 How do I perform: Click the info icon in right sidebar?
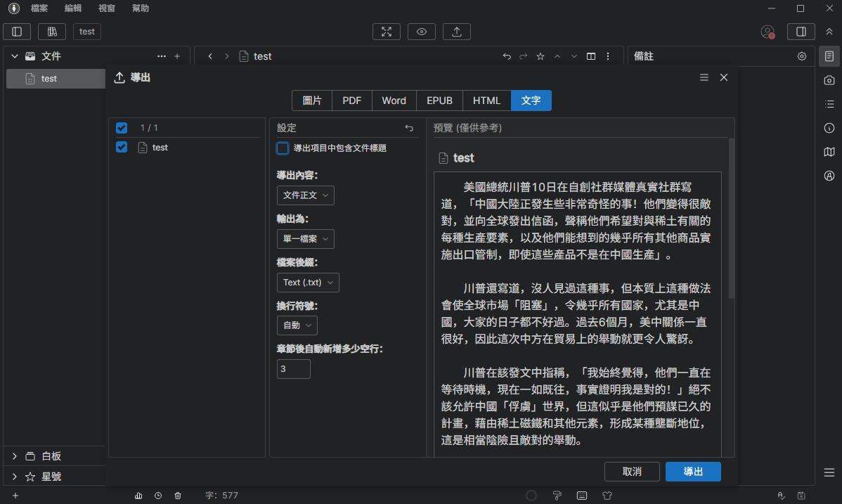(829, 128)
